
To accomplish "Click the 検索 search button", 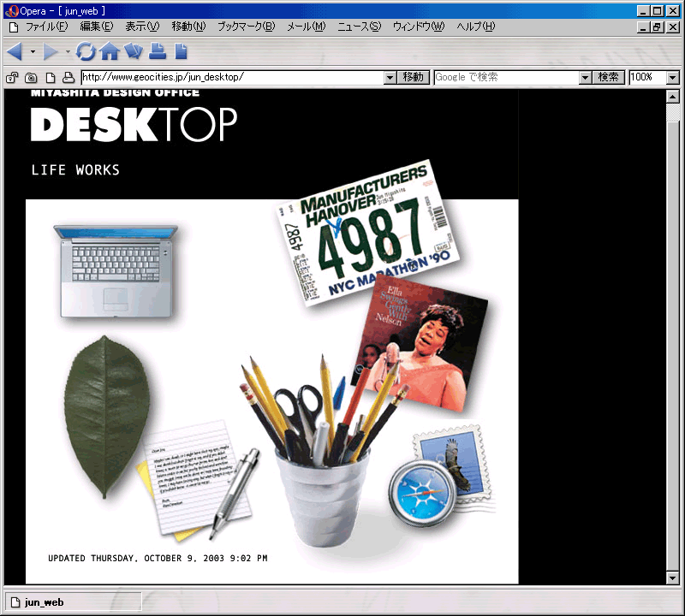I will (608, 78).
